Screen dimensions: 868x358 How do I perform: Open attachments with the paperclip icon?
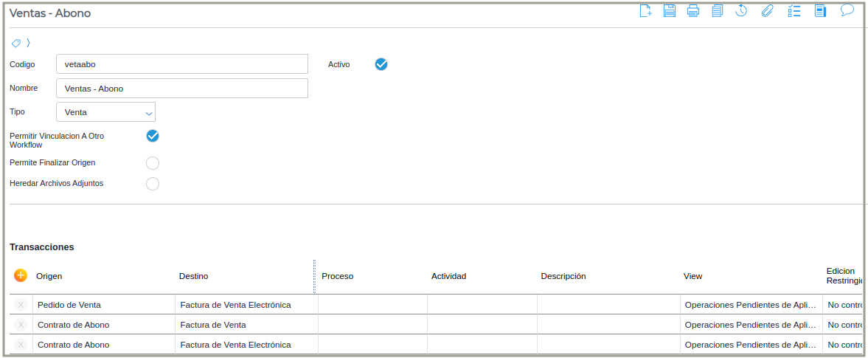pyautogui.click(x=767, y=11)
